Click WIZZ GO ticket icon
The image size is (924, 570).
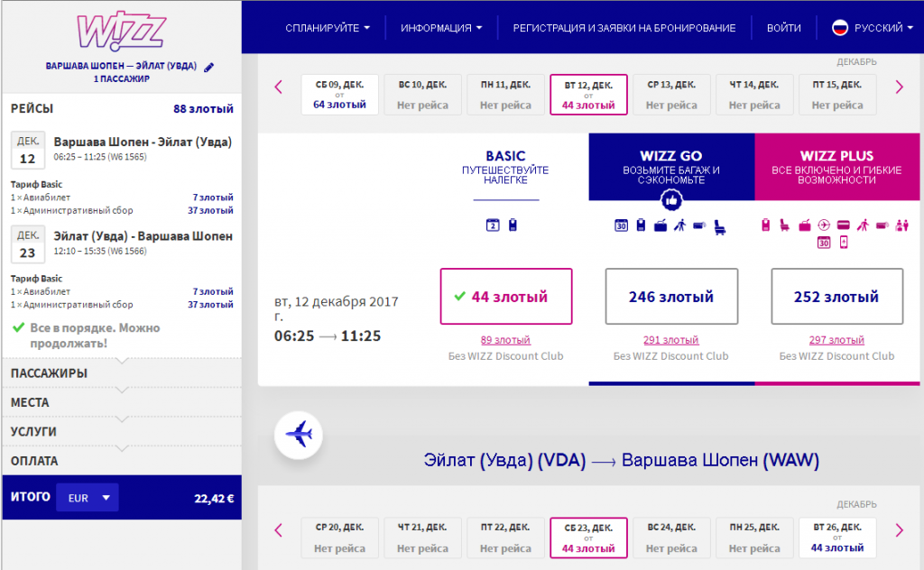699,225
